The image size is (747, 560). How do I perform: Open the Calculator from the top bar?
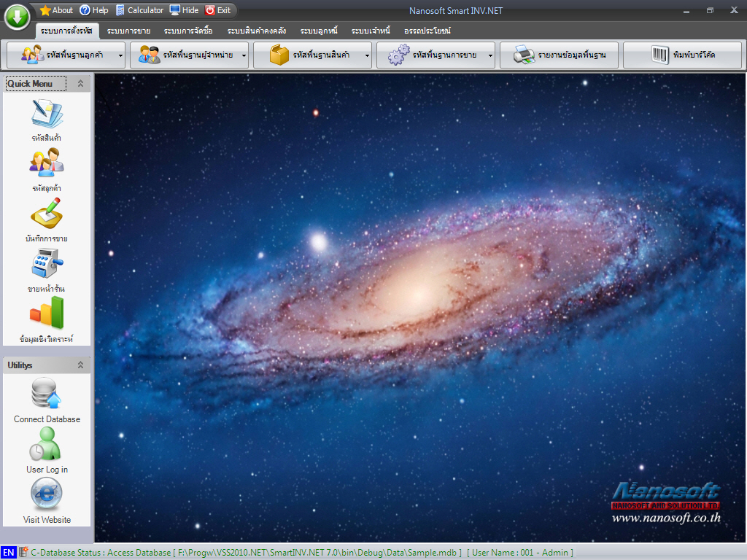[139, 10]
